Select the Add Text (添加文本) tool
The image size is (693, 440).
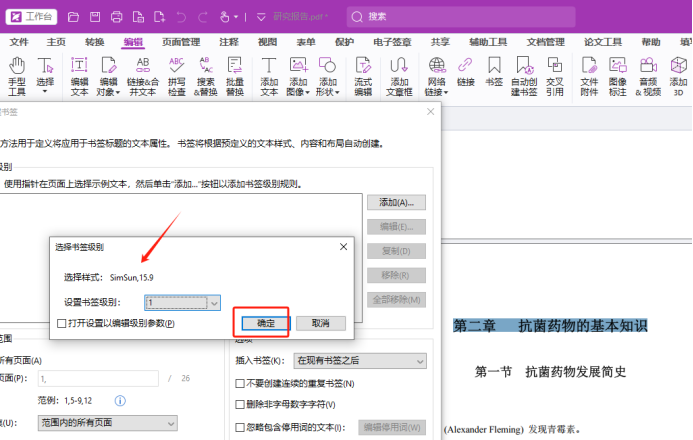[x=268, y=74]
